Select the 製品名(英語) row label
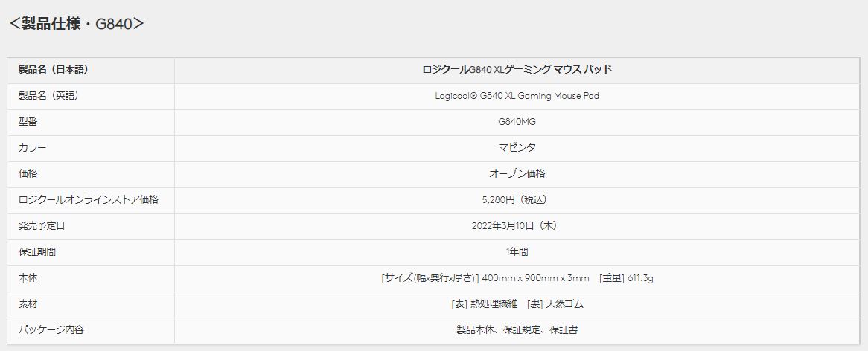The width and height of the screenshot is (868, 351). [x=48, y=96]
